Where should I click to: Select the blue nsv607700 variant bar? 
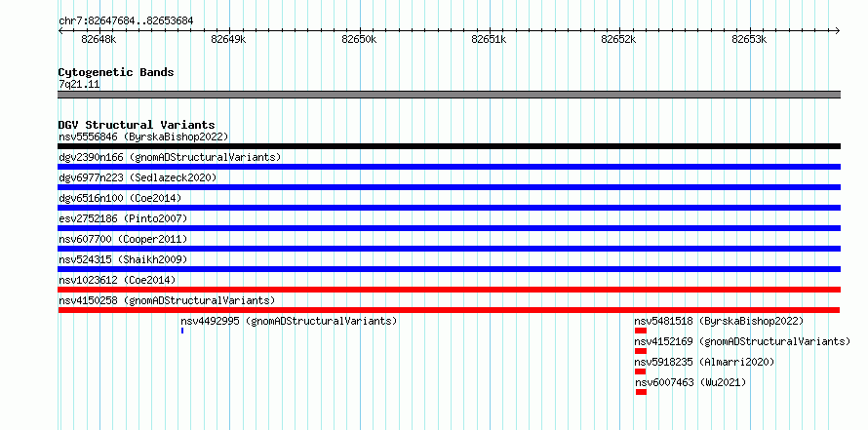(449, 249)
